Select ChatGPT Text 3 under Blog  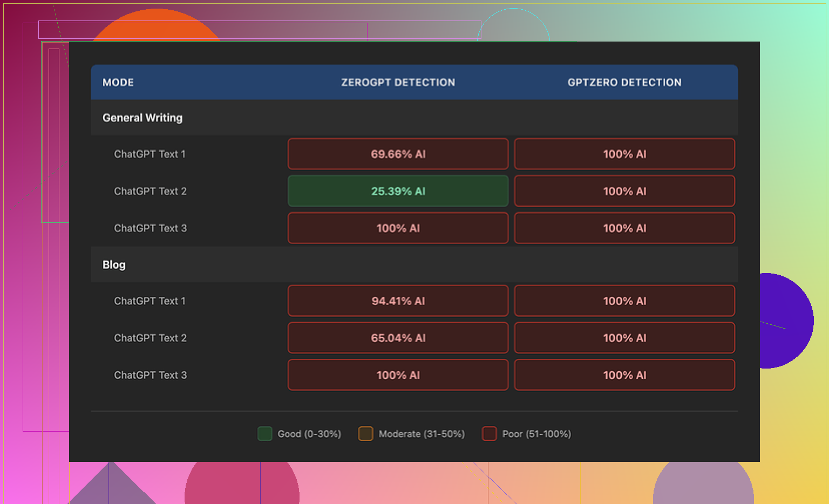pos(150,375)
